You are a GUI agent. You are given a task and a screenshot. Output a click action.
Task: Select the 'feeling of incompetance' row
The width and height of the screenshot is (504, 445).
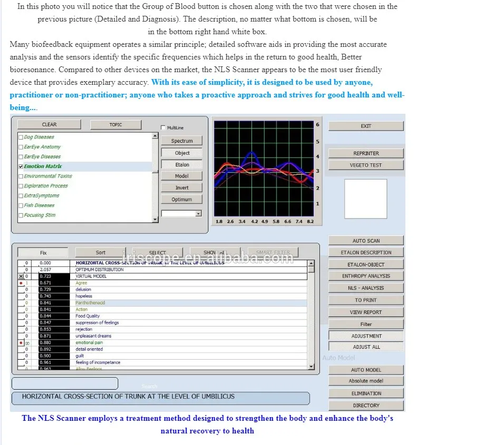coord(163,362)
